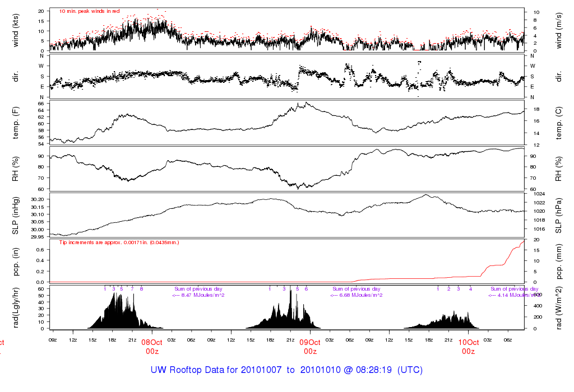Viewport: 574px width, 392px height.
Task: Select the "wind (m/s)" axis label
Action: point(559,30)
